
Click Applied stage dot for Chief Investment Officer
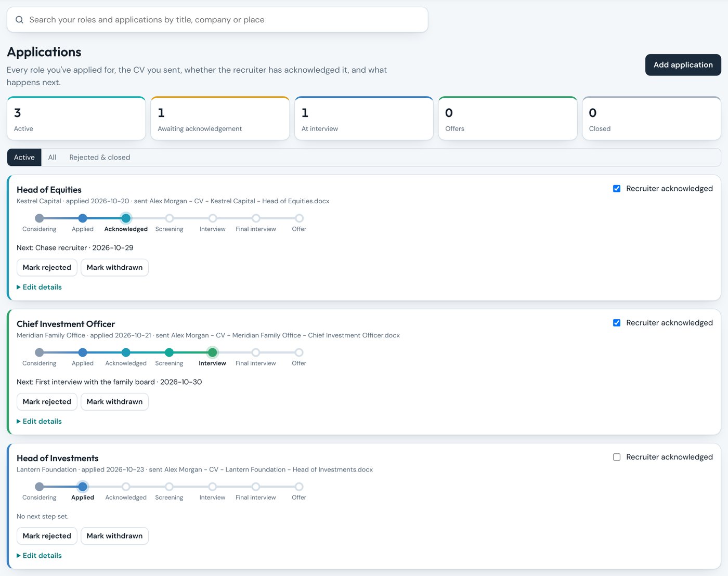tap(83, 352)
